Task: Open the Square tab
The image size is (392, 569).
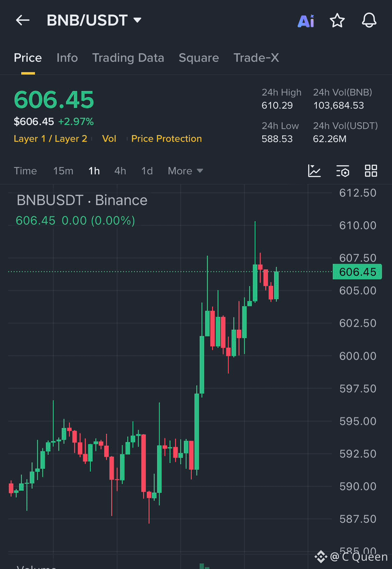Action: coord(199,58)
